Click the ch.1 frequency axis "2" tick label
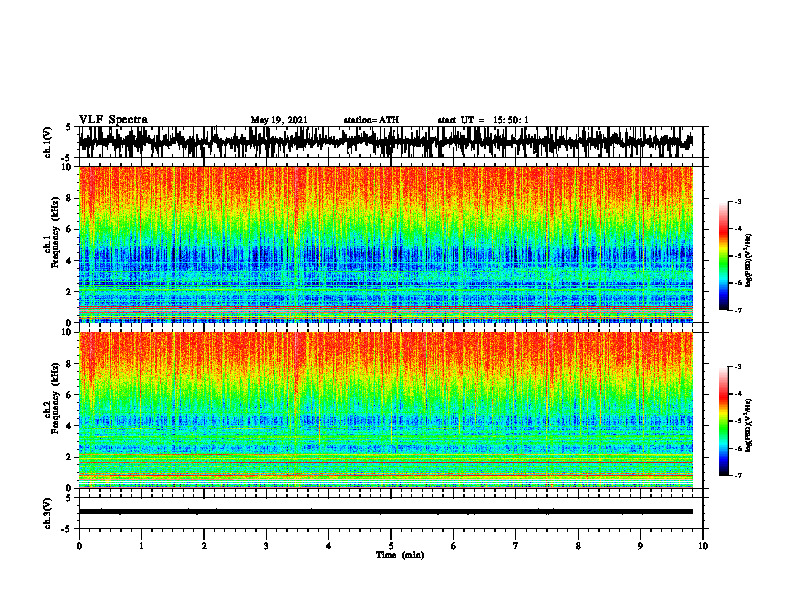This screenshot has width=792, height=612. pyautogui.click(x=70, y=292)
